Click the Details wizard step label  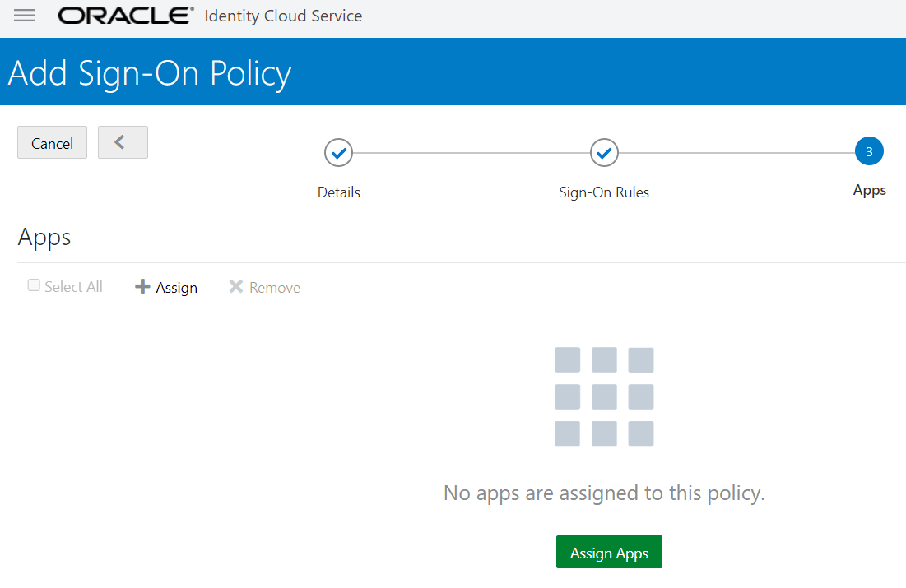(x=338, y=192)
